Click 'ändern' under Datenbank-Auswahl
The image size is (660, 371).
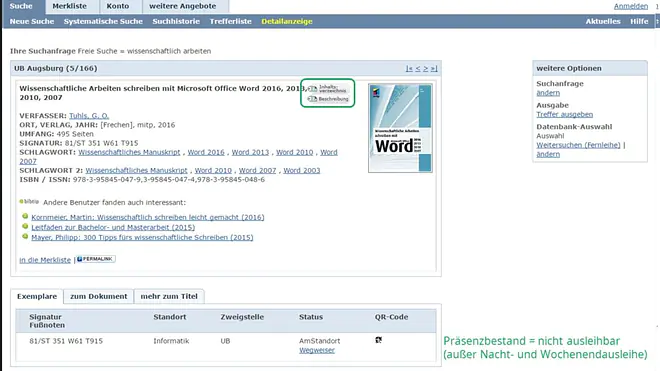(548, 154)
